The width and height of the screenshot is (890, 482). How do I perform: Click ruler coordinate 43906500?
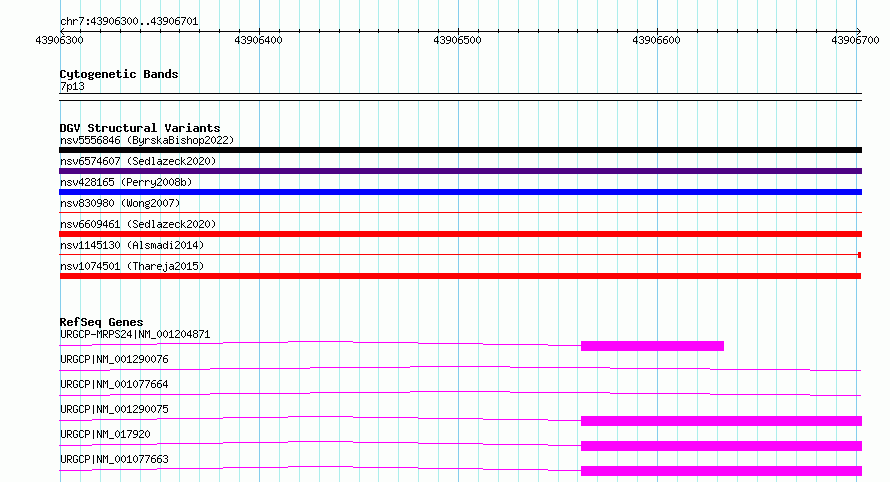(x=457, y=40)
